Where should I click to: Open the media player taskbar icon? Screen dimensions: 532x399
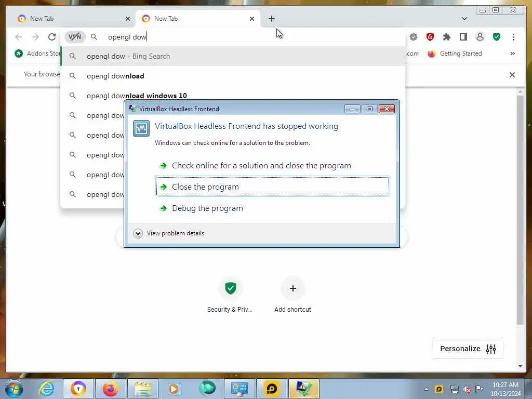tap(175, 389)
